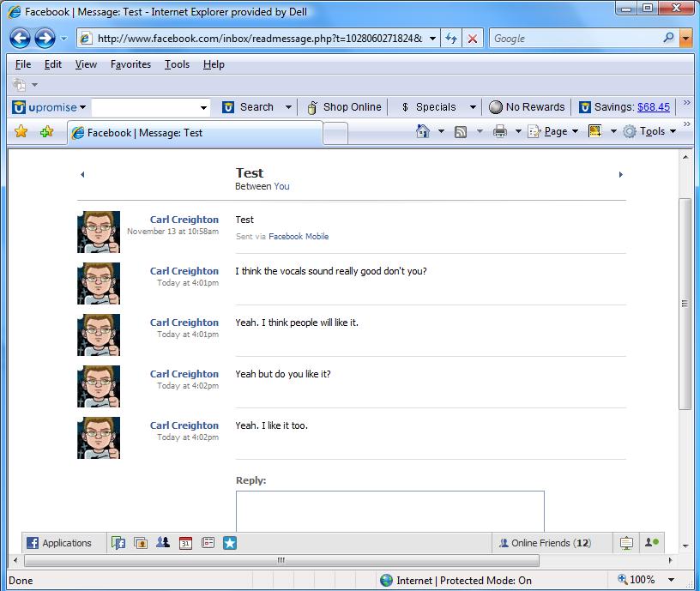The width and height of the screenshot is (700, 591).
Task: Click the friends icon in Facebook bar
Action: [x=163, y=542]
